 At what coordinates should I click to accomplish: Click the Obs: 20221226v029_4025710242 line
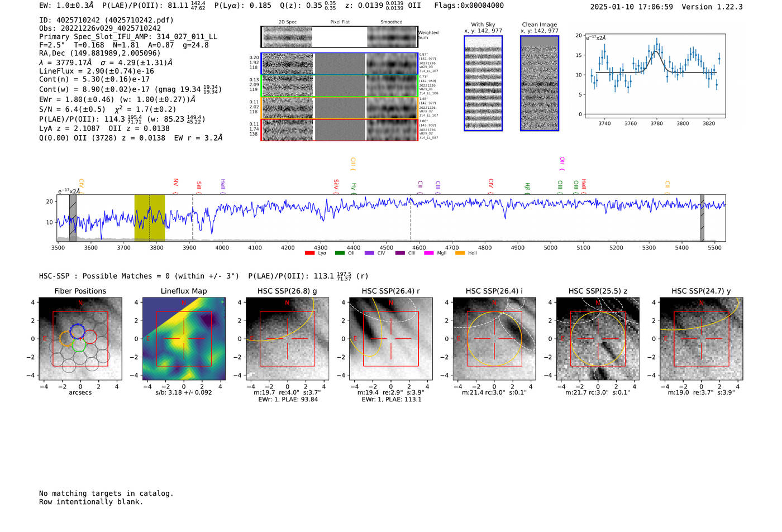point(100,28)
